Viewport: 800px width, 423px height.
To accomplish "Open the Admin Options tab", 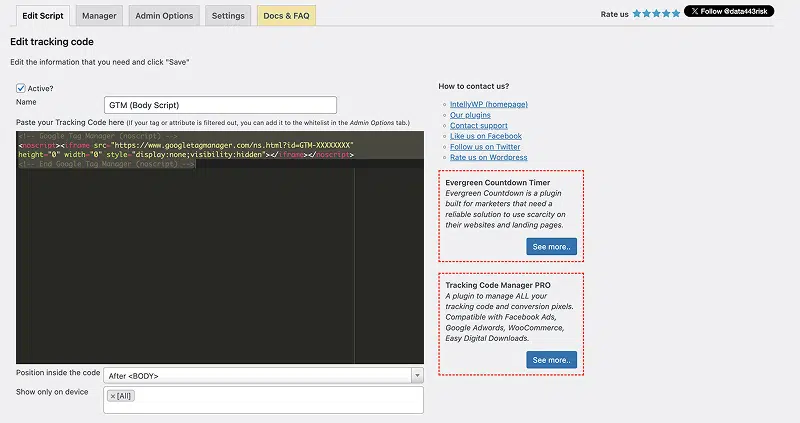I will click(164, 16).
